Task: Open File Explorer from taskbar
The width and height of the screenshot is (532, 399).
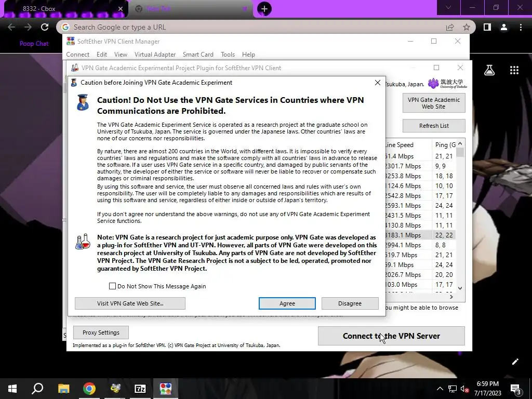Action: click(x=63, y=389)
